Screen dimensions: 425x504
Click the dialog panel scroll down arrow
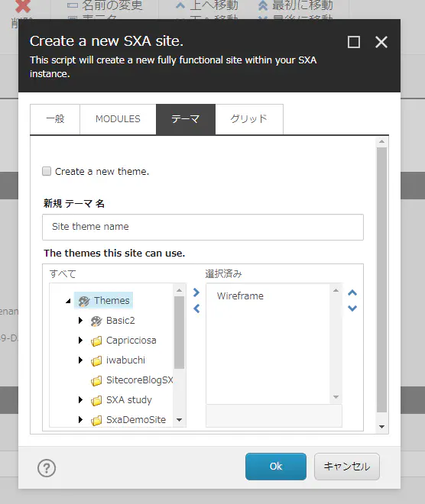(x=381, y=427)
